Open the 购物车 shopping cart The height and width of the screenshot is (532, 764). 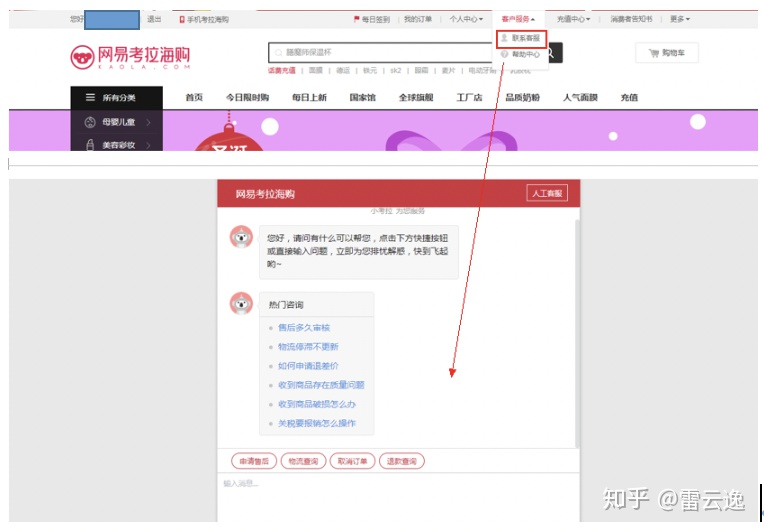667,53
